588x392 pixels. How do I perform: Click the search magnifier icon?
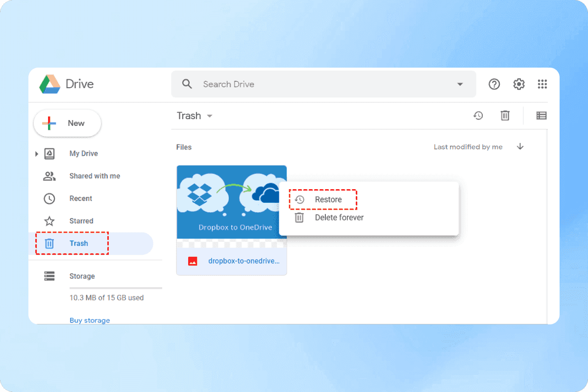click(187, 84)
